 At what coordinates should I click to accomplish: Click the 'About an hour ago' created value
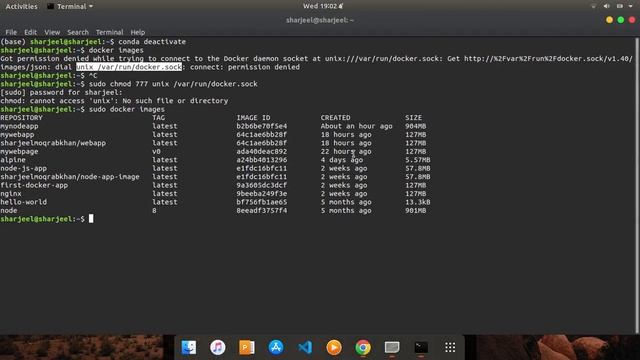tap(356, 126)
